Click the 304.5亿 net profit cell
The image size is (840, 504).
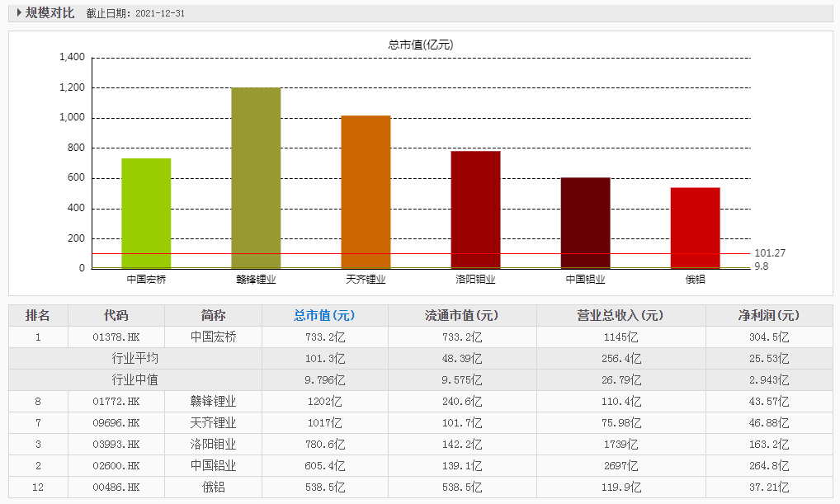point(769,337)
